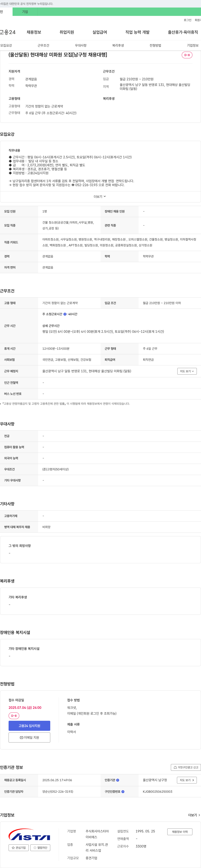201x868 pixels.
Task: Click the contact 양순난(052-226-3193)
Action: click(58, 791)
